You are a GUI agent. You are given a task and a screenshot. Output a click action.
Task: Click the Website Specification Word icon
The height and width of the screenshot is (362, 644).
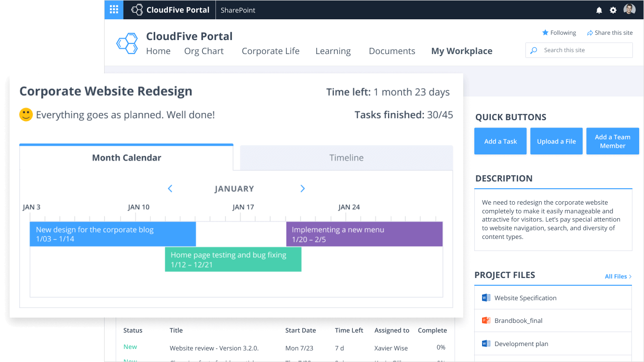[486, 298]
